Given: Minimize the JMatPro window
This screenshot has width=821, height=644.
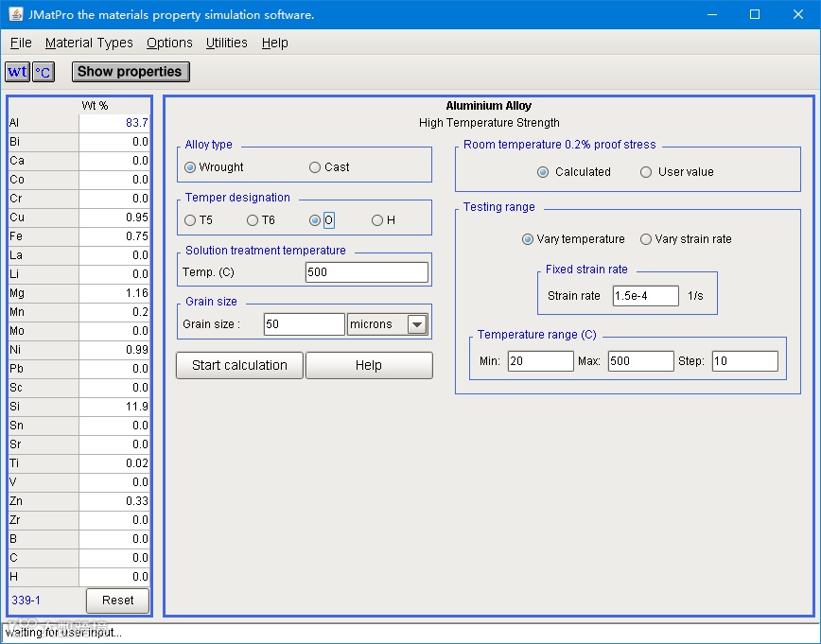Looking at the screenshot, I should point(712,14).
